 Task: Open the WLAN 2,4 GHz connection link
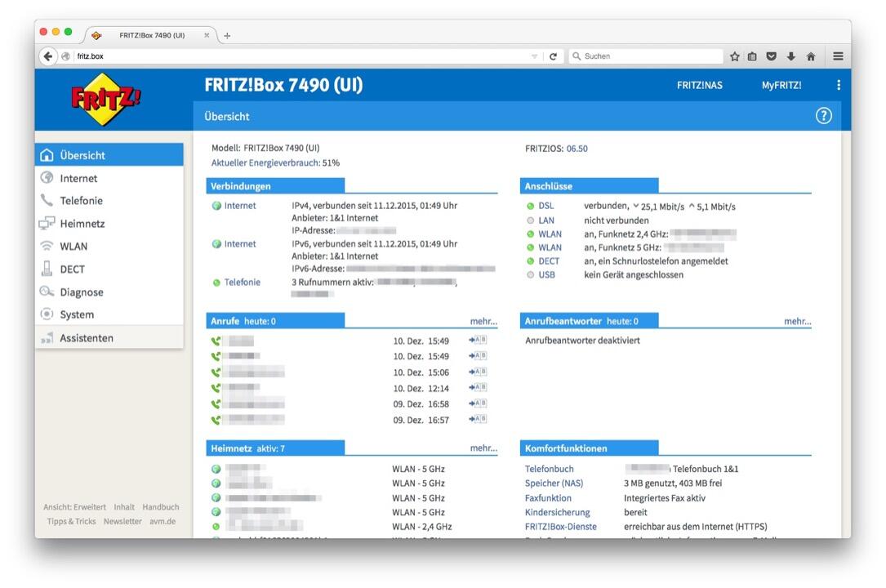pyautogui.click(x=550, y=234)
